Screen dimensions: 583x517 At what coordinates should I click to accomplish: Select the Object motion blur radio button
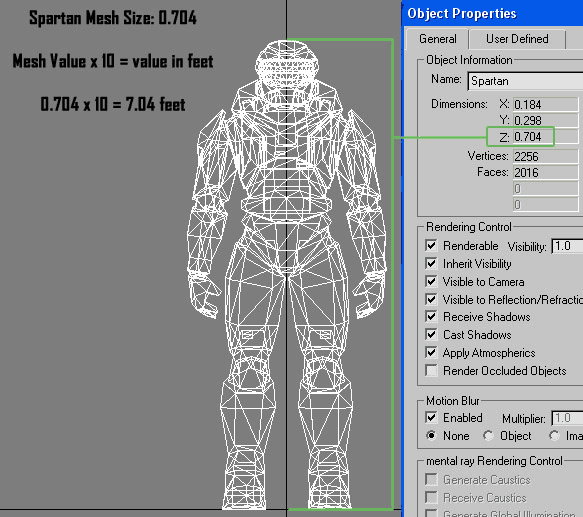(488, 435)
